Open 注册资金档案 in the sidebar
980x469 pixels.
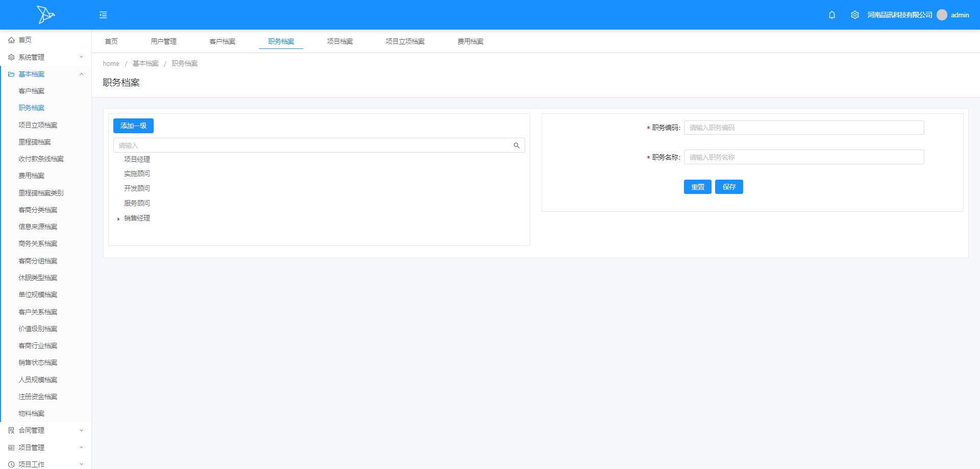click(x=38, y=397)
